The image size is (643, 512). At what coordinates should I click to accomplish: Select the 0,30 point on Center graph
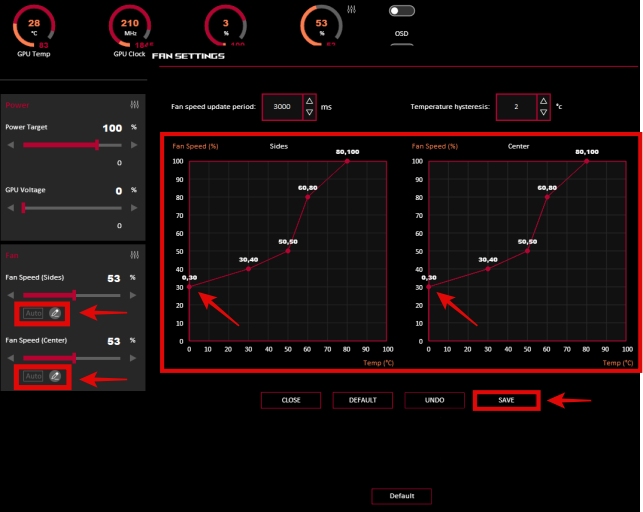click(x=429, y=287)
